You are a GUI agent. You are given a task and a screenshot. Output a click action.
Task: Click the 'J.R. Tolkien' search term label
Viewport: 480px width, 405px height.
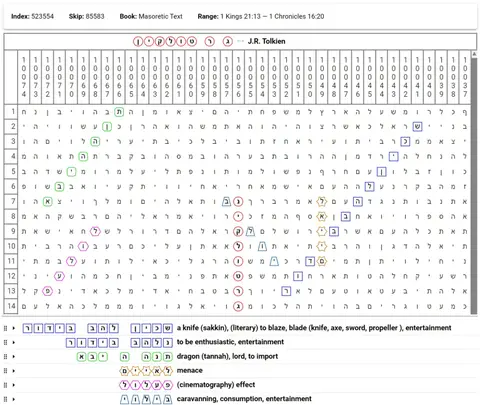266,41
